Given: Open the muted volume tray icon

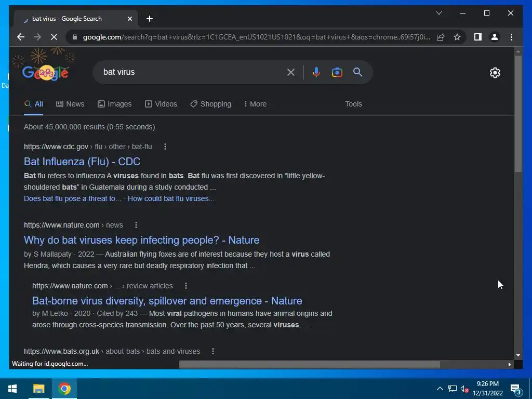Looking at the screenshot, I should click(x=464, y=389).
